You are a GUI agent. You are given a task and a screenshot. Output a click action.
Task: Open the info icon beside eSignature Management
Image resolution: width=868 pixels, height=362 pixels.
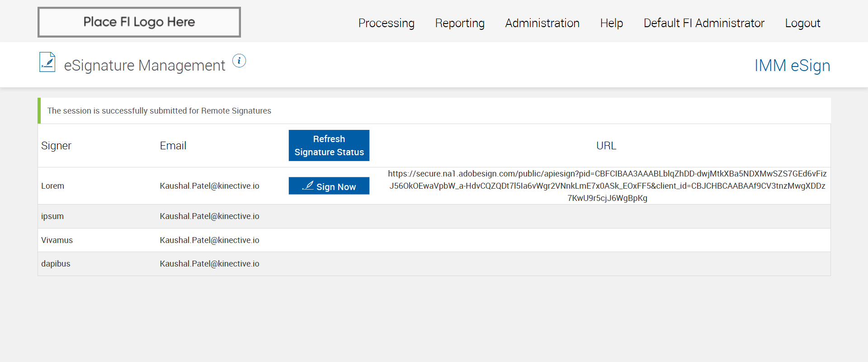[x=239, y=61]
